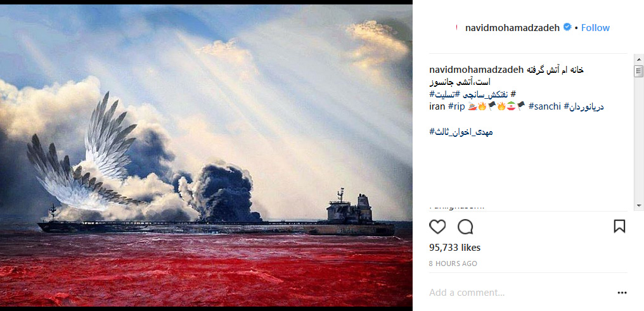Click the burning tanker photo
Screen dimensions: 644x311
coord(206,156)
